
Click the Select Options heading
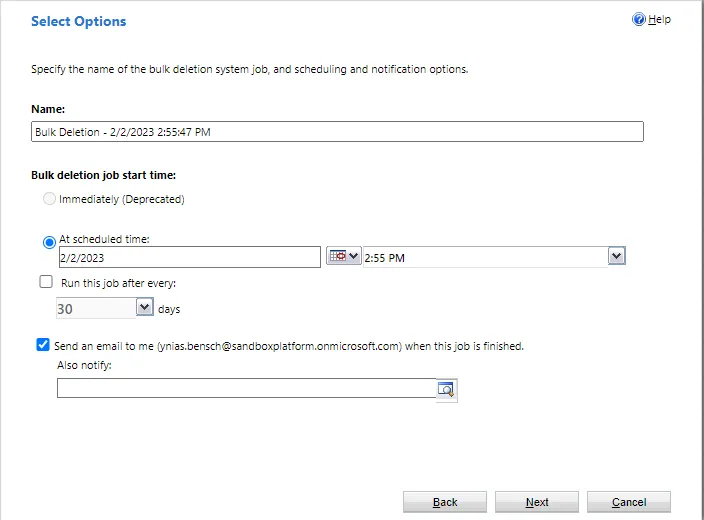[79, 21]
